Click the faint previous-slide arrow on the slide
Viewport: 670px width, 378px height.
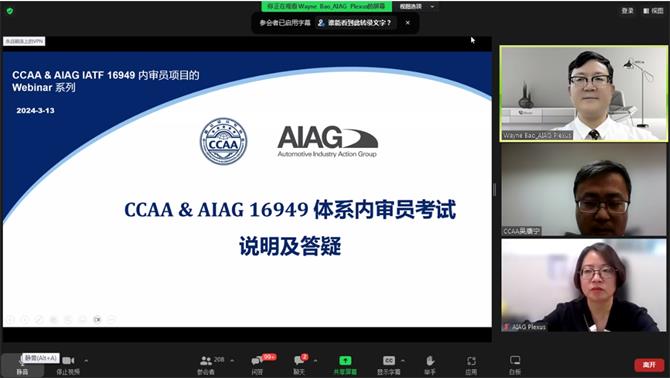pos(10,319)
